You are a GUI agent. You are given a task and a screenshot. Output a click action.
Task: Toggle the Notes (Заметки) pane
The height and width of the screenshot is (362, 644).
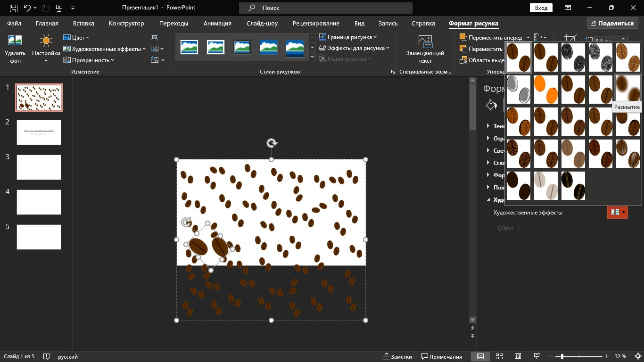coord(396,356)
